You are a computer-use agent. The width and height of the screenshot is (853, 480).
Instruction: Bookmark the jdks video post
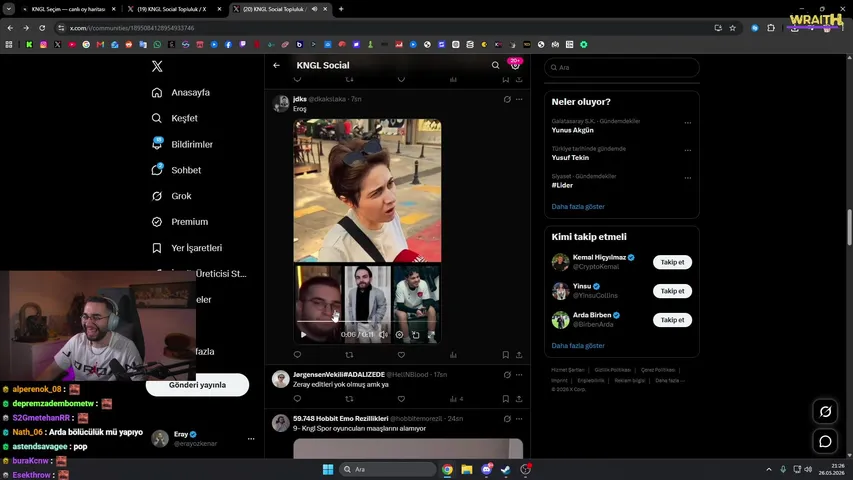tap(505, 355)
